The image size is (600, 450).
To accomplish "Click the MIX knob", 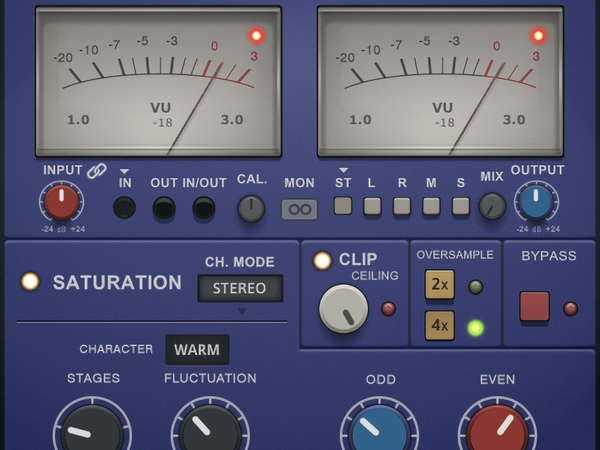I will tap(491, 207).
